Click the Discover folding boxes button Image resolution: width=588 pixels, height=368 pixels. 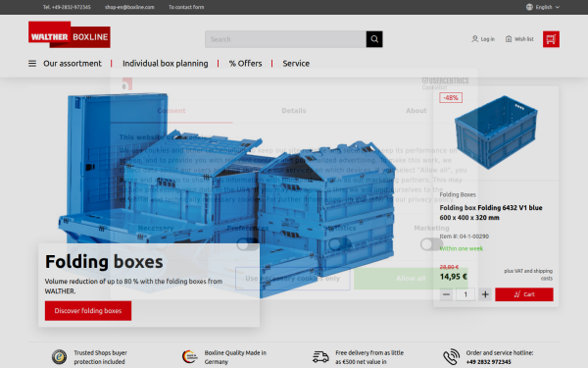point(88,311)
